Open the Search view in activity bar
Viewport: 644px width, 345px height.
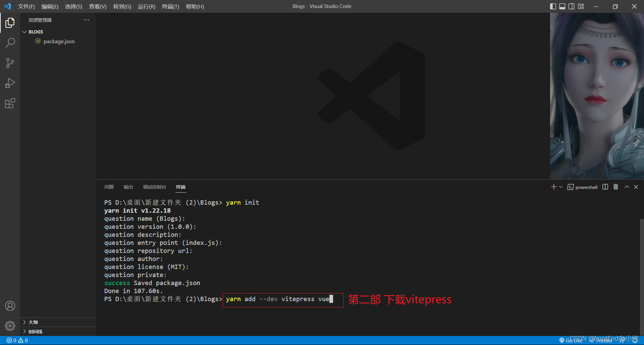coord(10,43)
